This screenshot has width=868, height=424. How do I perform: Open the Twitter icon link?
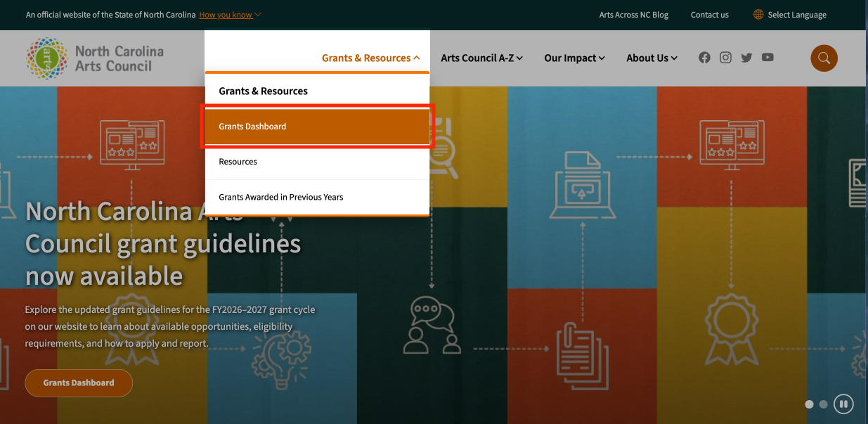coord(746,58)
